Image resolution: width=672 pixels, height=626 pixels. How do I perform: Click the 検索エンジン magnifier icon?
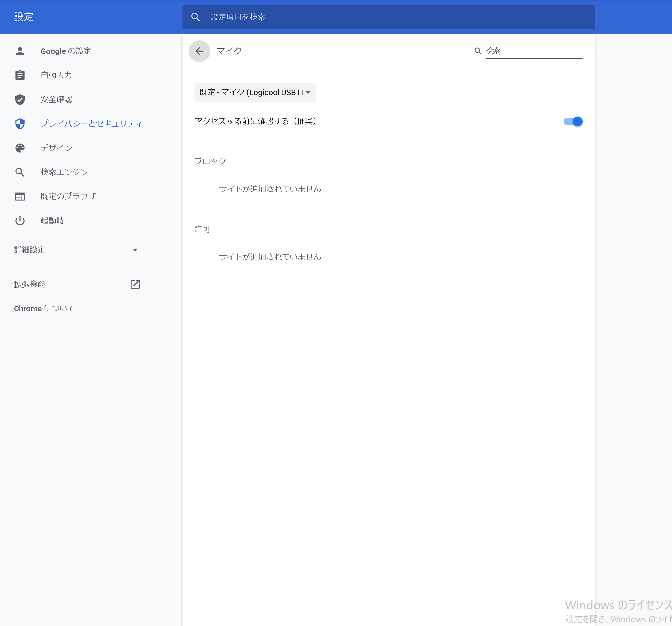click(20, 172)
